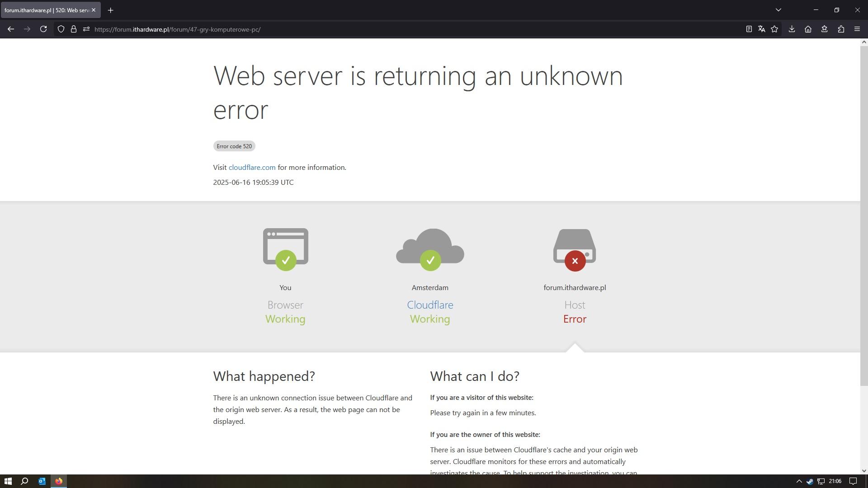Screen dimensions: 868x488
Task: Open the downloads panel icon
Action: pos(792,29)
